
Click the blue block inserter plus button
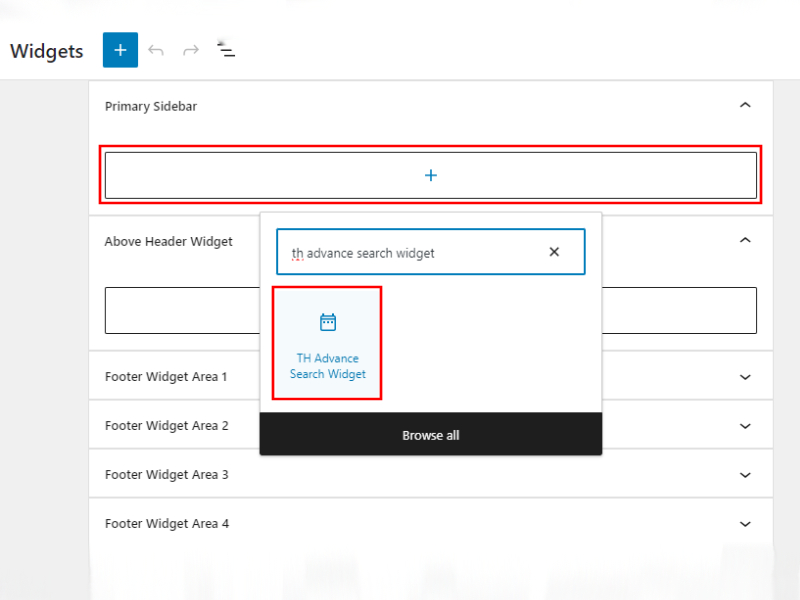[x=120, y=50]
